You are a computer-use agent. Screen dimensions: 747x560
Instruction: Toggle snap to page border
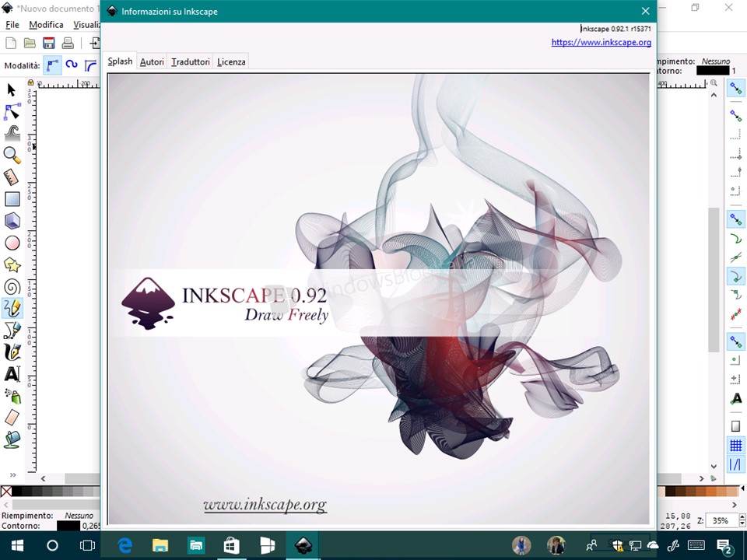point(736,425)
